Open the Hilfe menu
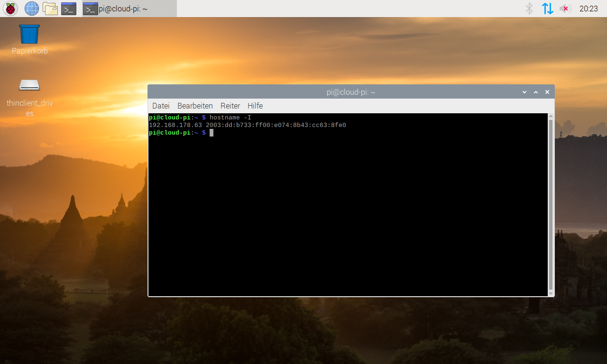 [255, 106]
